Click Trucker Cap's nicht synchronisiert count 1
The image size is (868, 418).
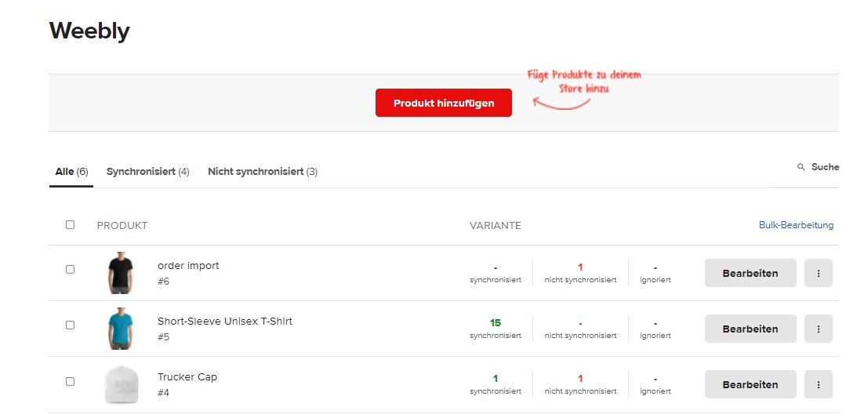580,379
